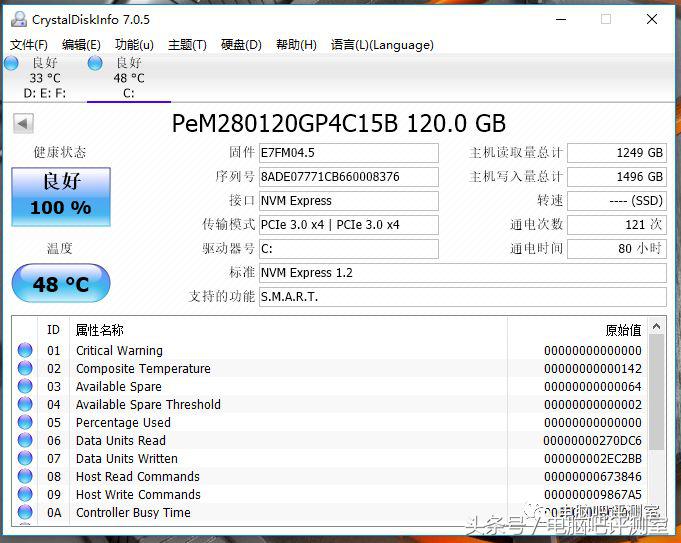The image size is (681, 543).
Task: Select the Data Units Written attribute name
Action: 127,459
